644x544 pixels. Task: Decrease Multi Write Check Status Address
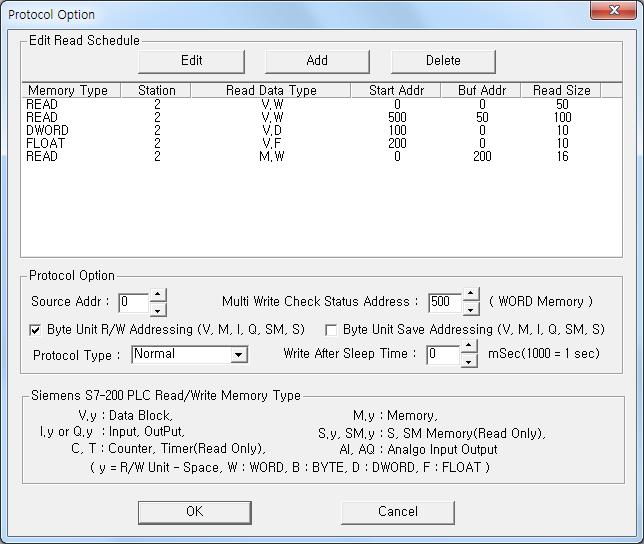pyautogui.click(x=470, y=308)
